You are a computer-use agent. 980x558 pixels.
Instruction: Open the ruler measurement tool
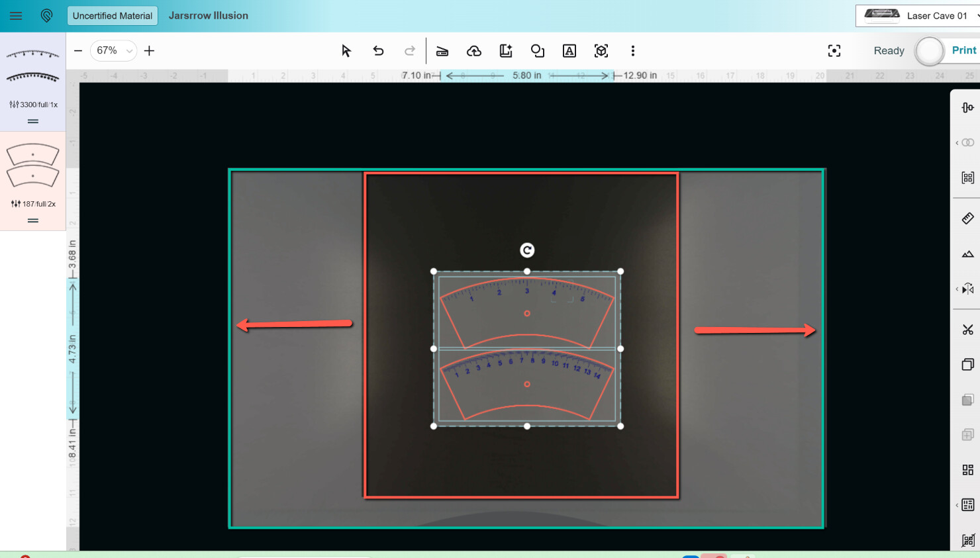tap(967, 218)
